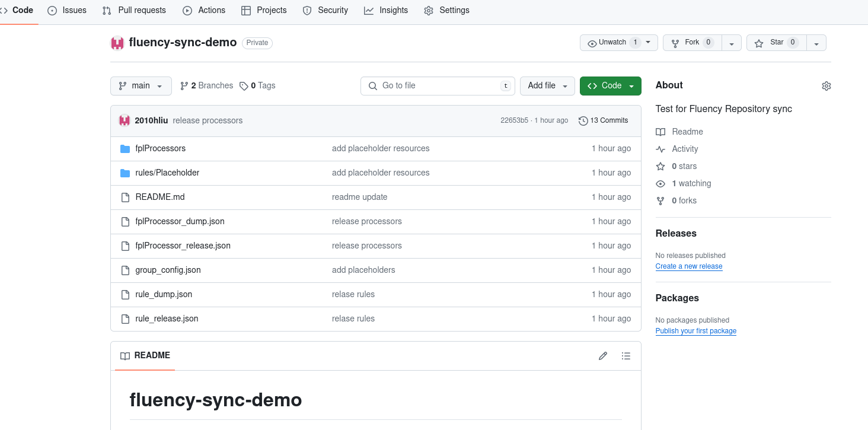The image size is (868, 430).
Task: Expand the Fork dropdown arrow
Action: click(732, 43)
